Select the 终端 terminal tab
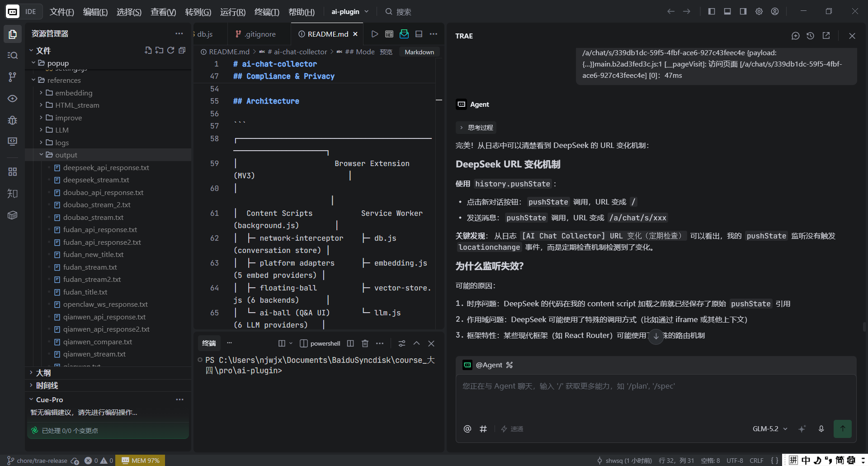868x466 pixels. coord(209,343)
